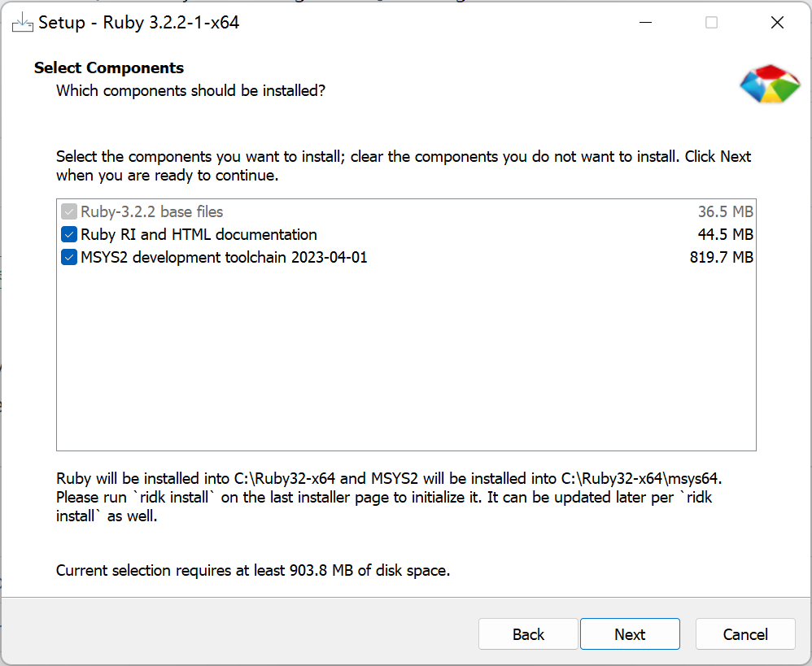The height and width of the screenshot is (666, 812).
Task: Close the Ruby setup window
Action: coord(777,23)
